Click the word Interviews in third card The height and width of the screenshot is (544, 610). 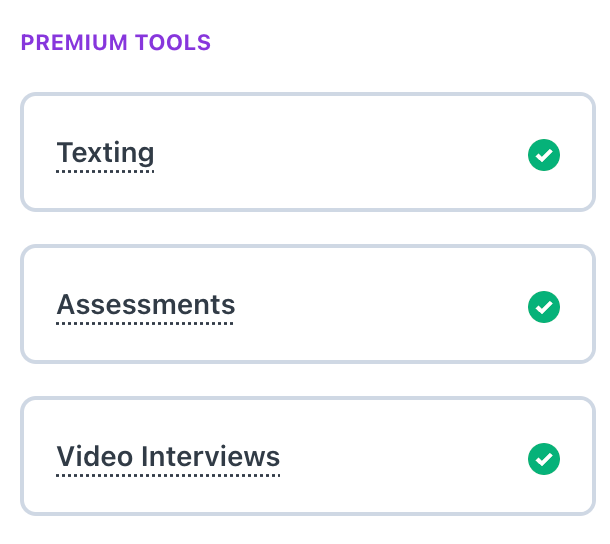coord(210,456)
